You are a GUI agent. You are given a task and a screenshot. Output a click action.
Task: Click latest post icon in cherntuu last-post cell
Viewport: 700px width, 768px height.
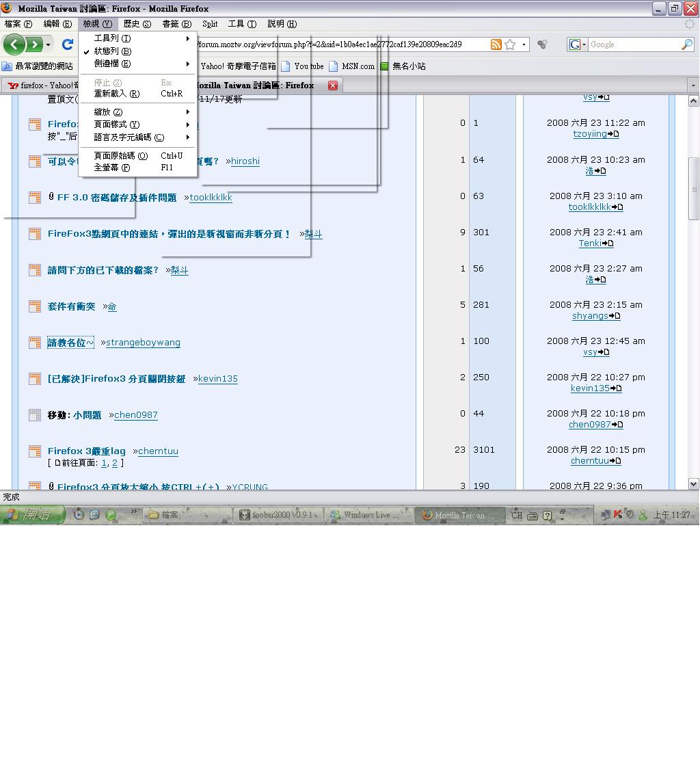[x=615, y=461]
